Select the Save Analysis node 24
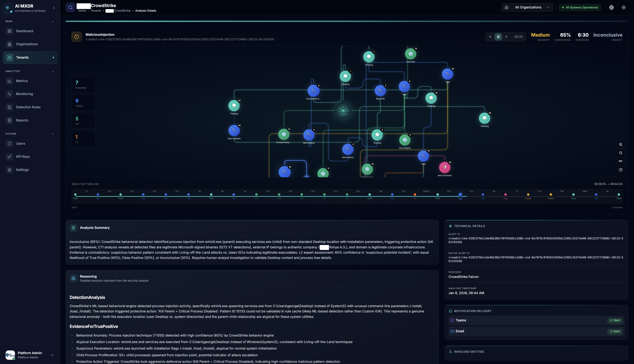 click(234, 130)
